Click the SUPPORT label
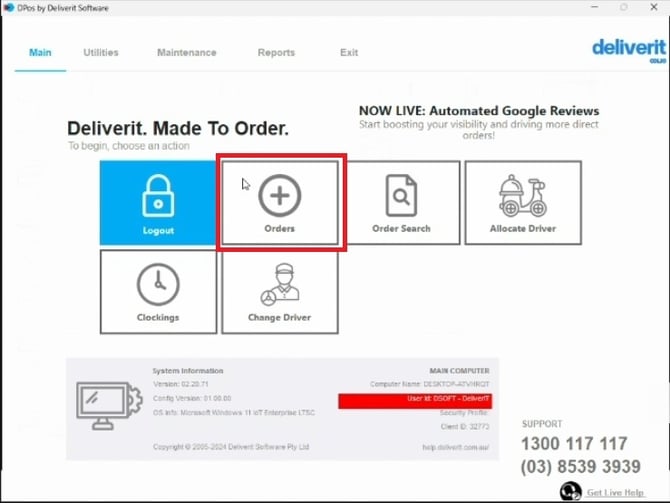This screenshot has height=503, width=670. (x=542, y=424)
